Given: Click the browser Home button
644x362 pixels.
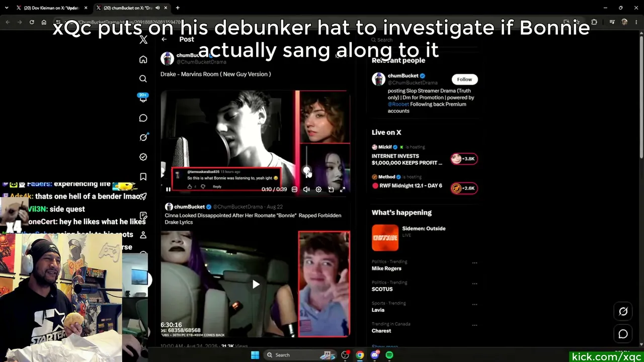Looking at the screenshot, I should (x=44, y=22).
